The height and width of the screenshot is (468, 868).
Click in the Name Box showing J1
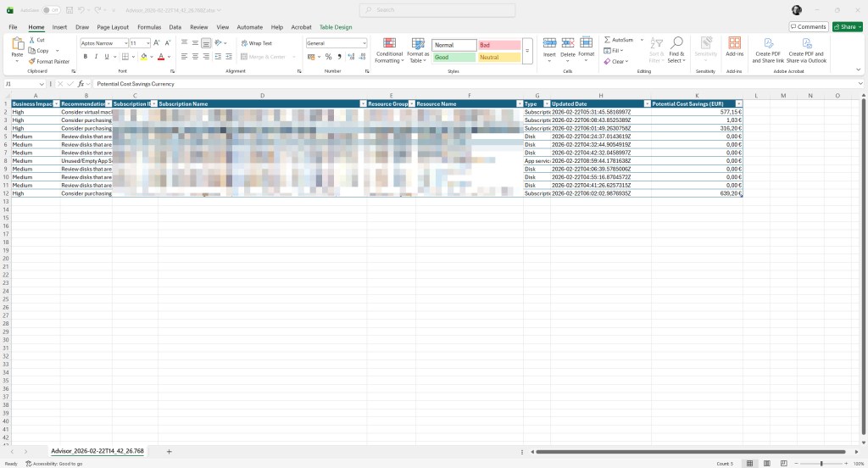click(x=21, y=85)
